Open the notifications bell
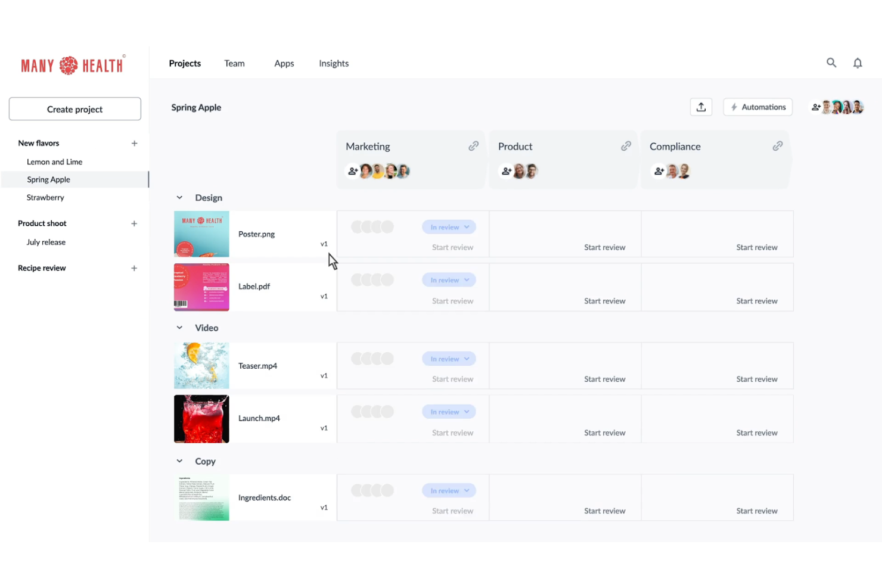 click(x=858, y=63)
